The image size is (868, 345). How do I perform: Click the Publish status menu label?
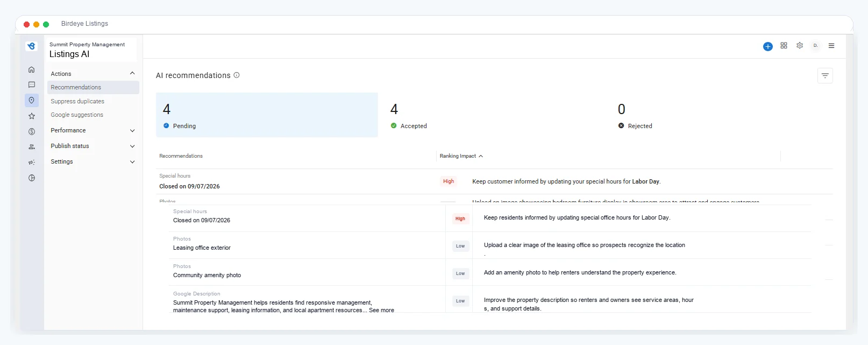tap(70, 146)
